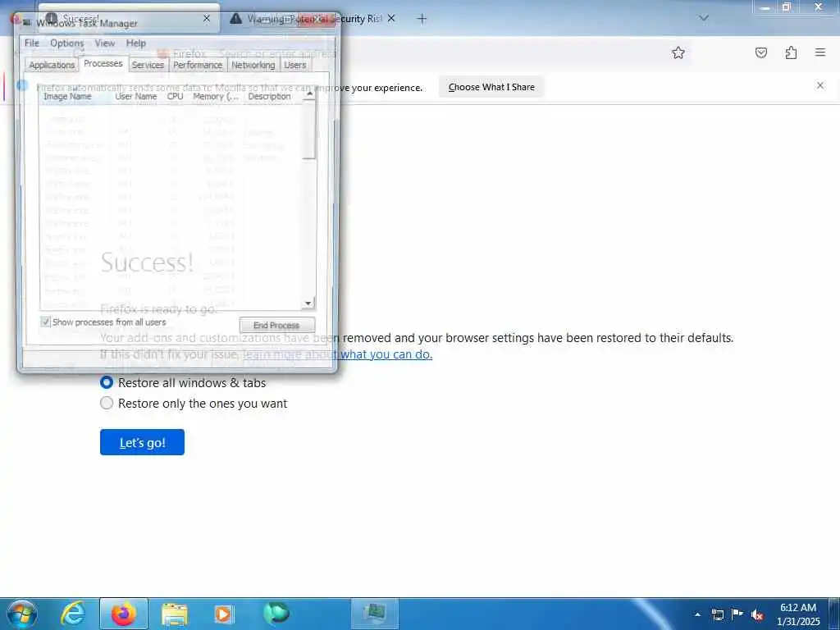
Task: Launch Internet Explorer from the taskbar
Action: pos(73,614)
